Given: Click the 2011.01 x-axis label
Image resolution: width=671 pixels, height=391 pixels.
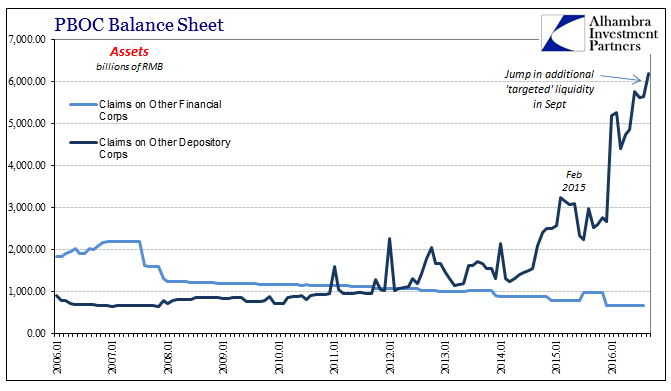Looking at the screenshot, I should (334, 357).
